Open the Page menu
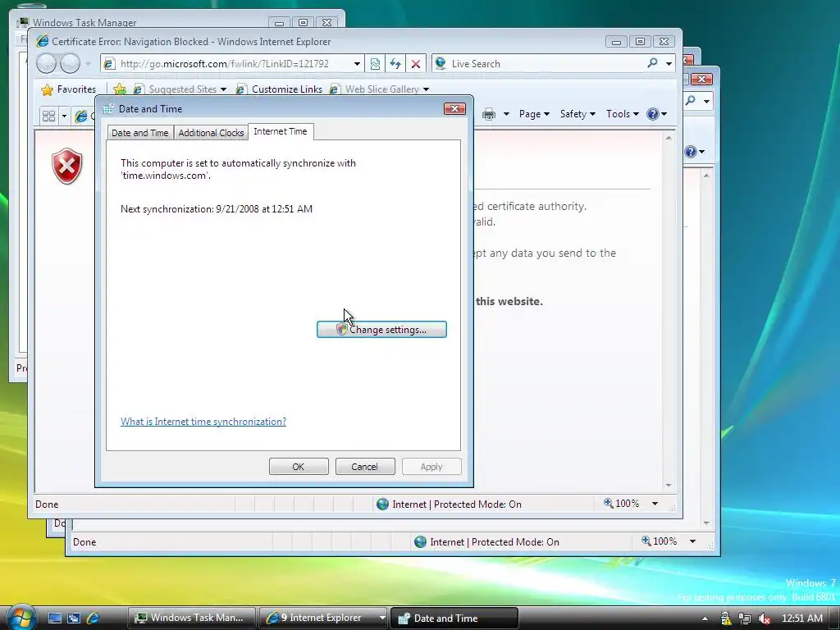The width and height of the screenshot is (840, 630). click(x=534, y=114)
